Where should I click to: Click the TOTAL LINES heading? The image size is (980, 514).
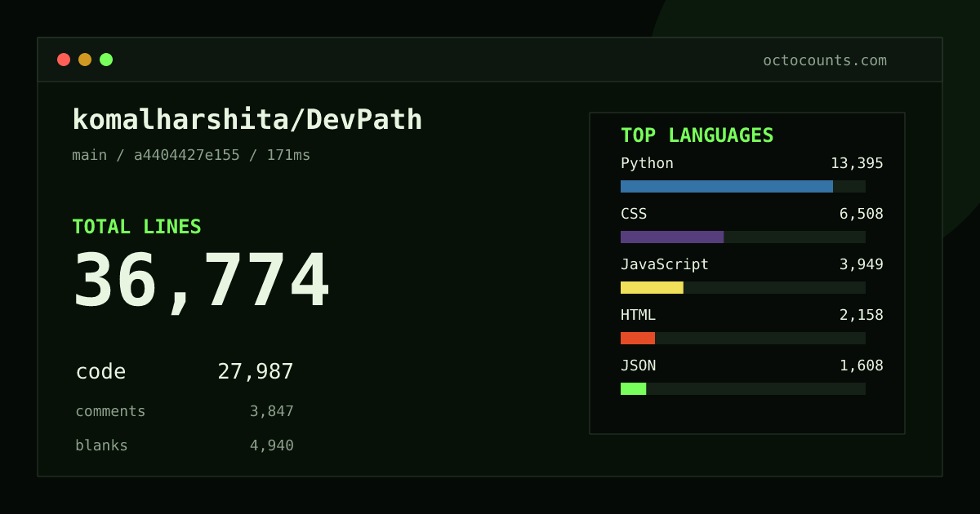[136, 227]
